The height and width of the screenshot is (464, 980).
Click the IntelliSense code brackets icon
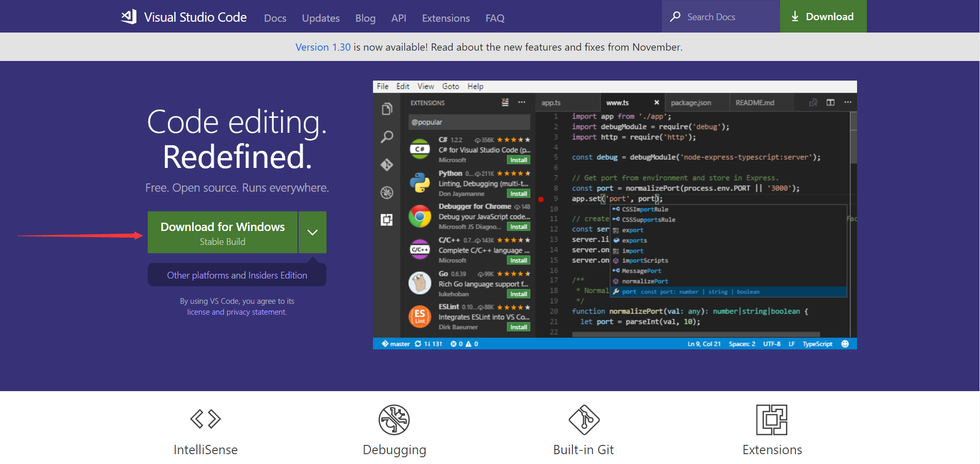click(205, 419)
